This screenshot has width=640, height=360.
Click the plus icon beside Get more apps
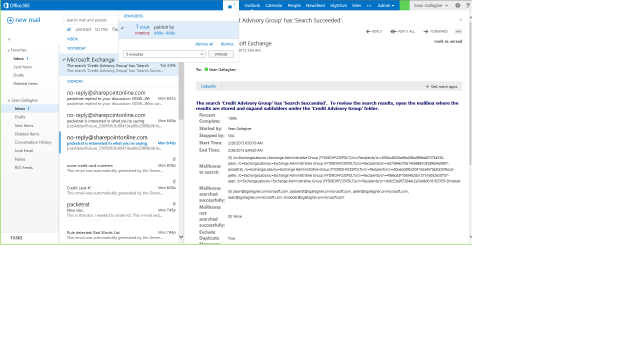[x=427, y=87]
